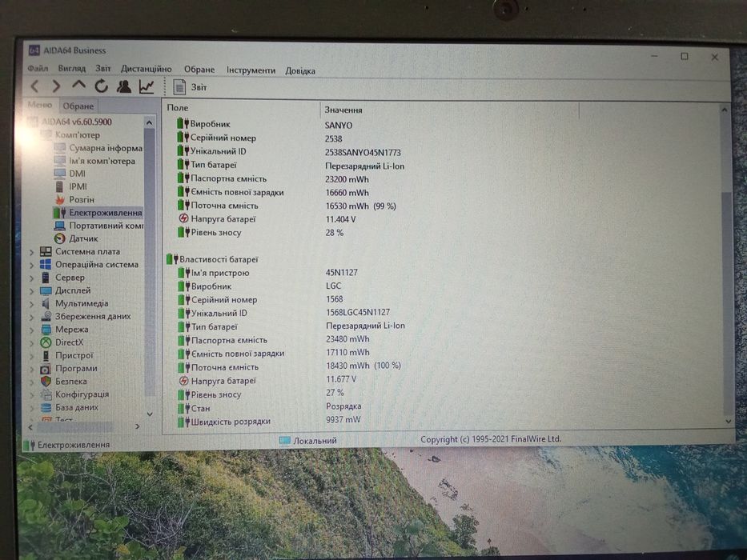Expand the Мережа tree node
Image resolution: width=747 pixels, height=560 pixels.
[x=31, y=330]
